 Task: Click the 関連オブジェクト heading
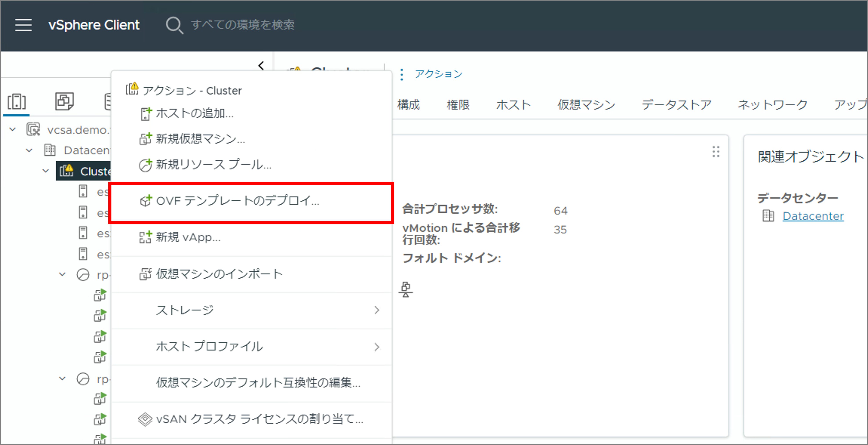point(811,157)
